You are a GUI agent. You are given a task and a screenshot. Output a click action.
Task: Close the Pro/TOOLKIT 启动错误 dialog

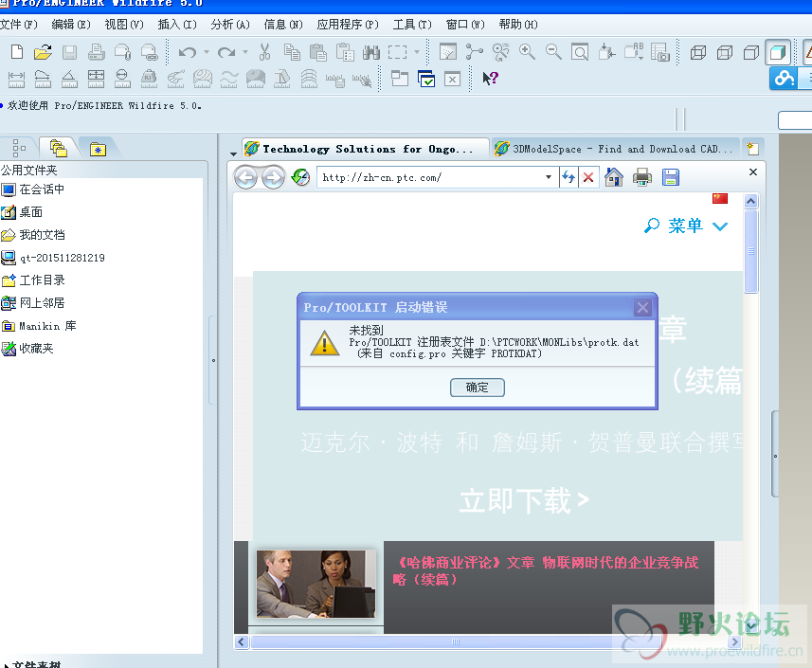click(x=642, y=308)
